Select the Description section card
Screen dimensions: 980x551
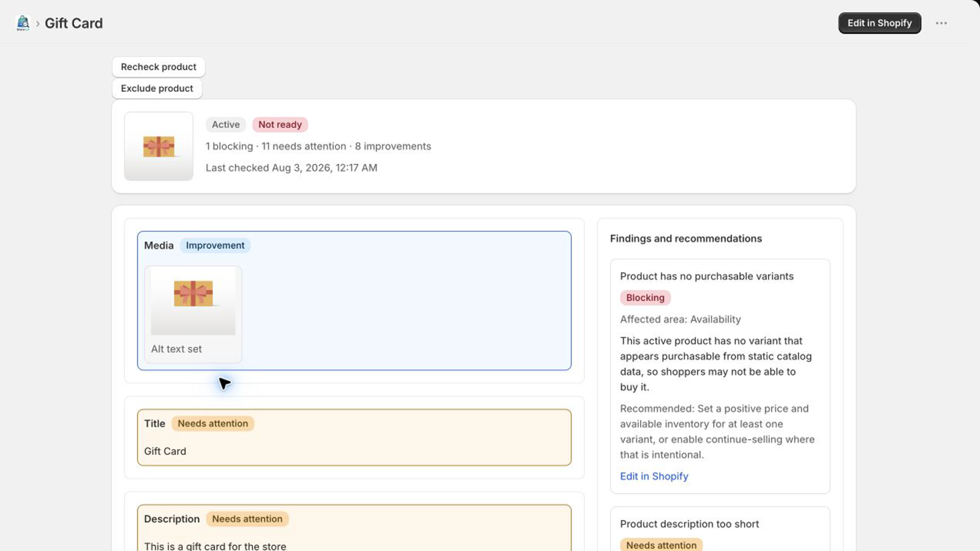[354, 528]
